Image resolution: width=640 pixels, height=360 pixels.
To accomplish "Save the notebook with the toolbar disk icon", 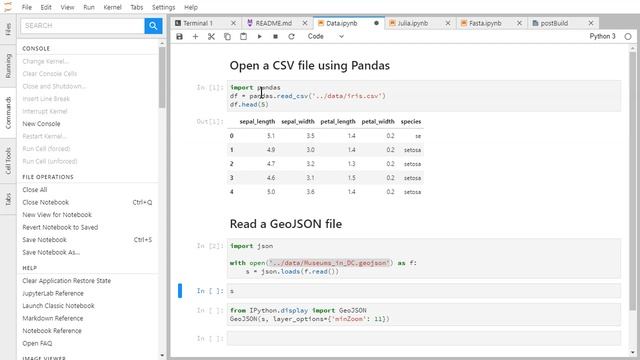I will point(179,37).
